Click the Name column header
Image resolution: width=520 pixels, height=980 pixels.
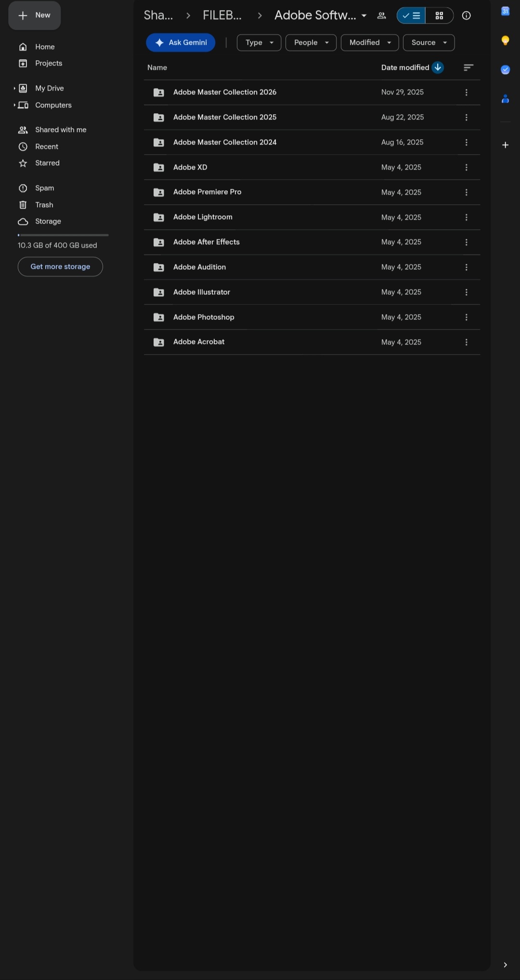click(157, 67)
